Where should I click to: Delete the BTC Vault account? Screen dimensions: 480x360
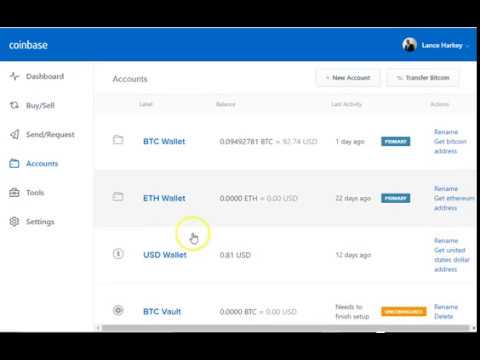pos(444,316)
